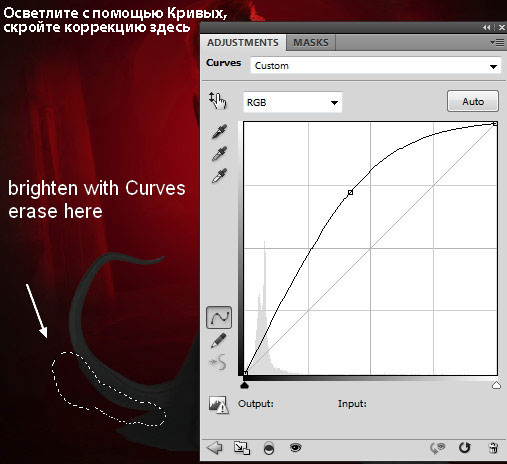The image size is (507, 464).
Task: Pick the black point eyedropper
Action: pyautogui.click(x=219, y=131)
